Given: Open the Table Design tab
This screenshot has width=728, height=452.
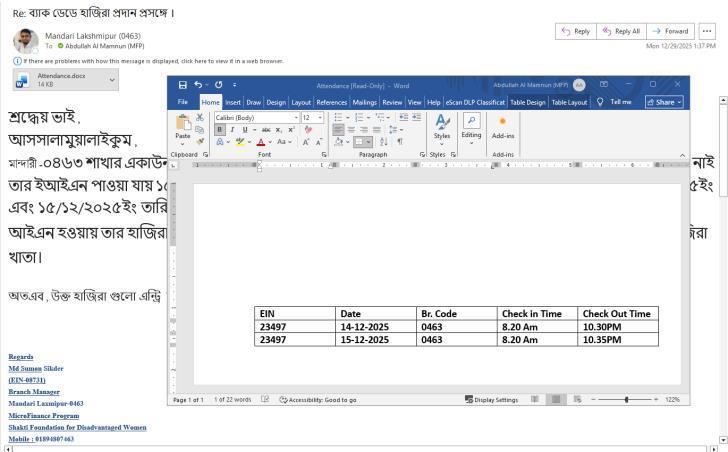Looking at the screenshot, I should pyautogui.click(x=527, y=102).
